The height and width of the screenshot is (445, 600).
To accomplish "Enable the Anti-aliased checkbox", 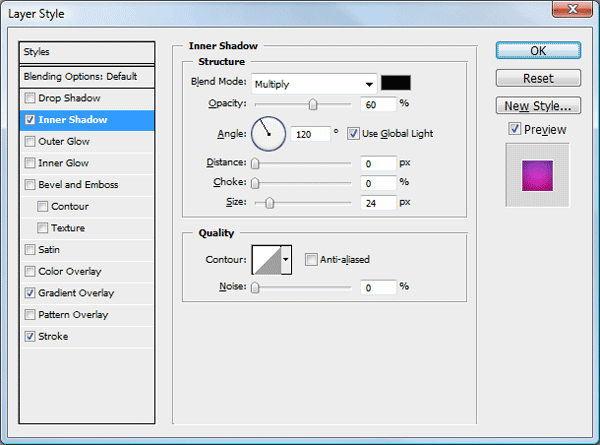I will click(x=311, y=259).
